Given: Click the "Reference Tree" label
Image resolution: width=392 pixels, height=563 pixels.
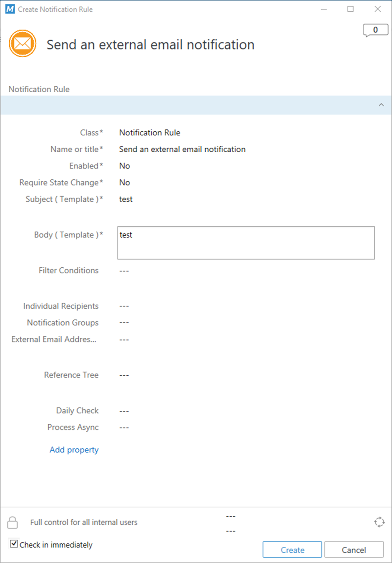Looking at the screenshot, I should pyautogui.click(x=71, y=375).
